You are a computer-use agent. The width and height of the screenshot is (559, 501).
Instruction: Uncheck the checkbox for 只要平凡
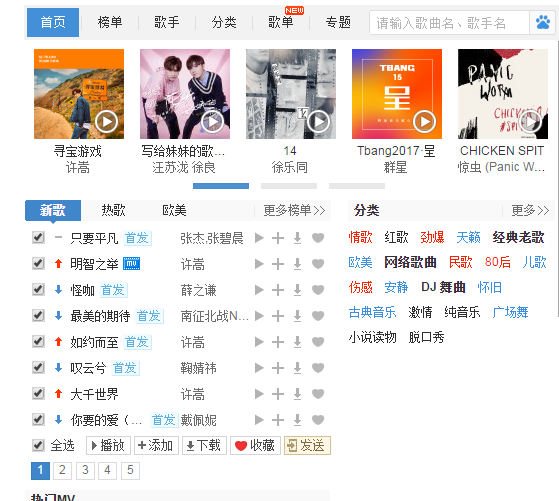tap(38, 237)
